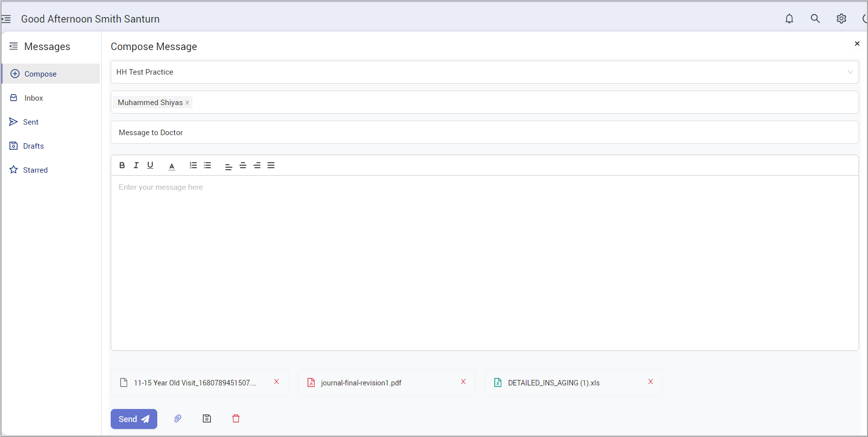Center align the message text
The height and width of the screenshot is (437, 868).
pyautogui.click(x=243, y=166)
